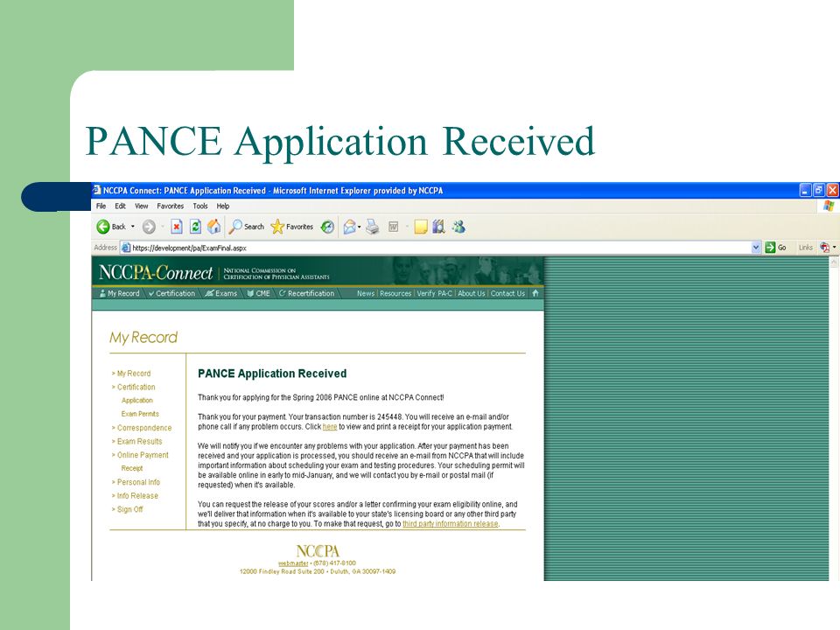Open Exam Permits sidebar sub-item
The image size is (840, 630).
click(x=140, y=414)
